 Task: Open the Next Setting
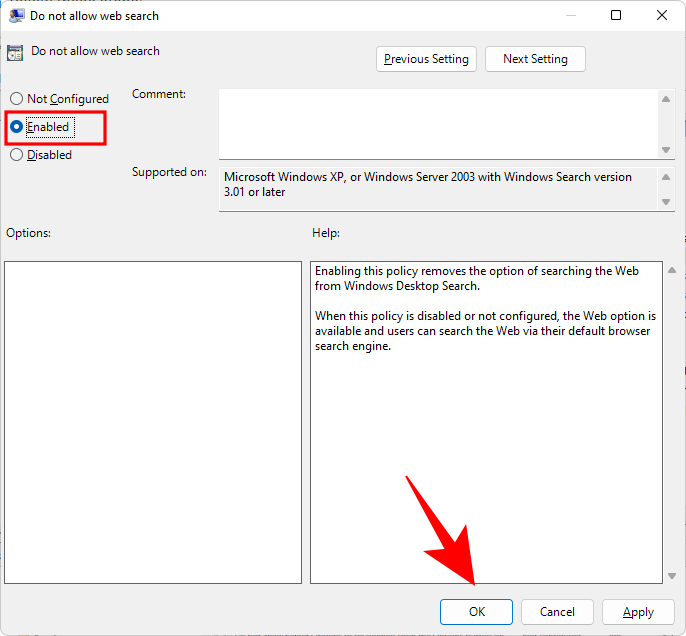(x=535, y=59)
